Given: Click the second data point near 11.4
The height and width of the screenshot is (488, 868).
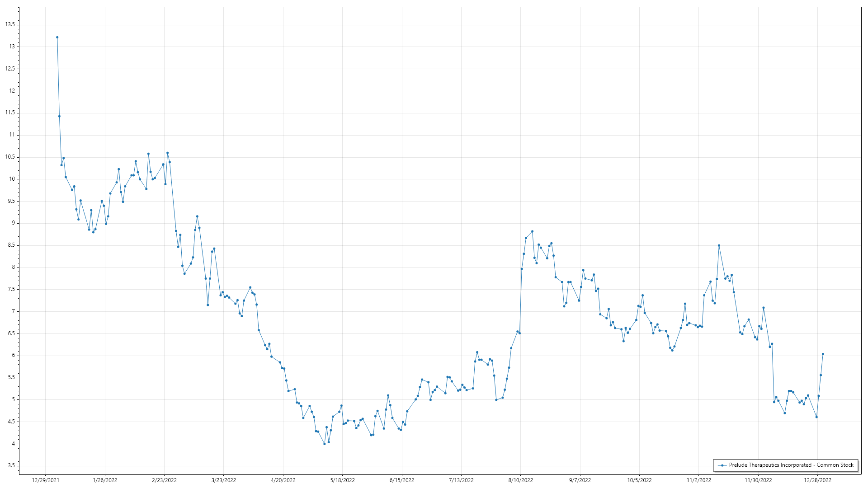Looking at the screenshot, I should click(59, 116).
